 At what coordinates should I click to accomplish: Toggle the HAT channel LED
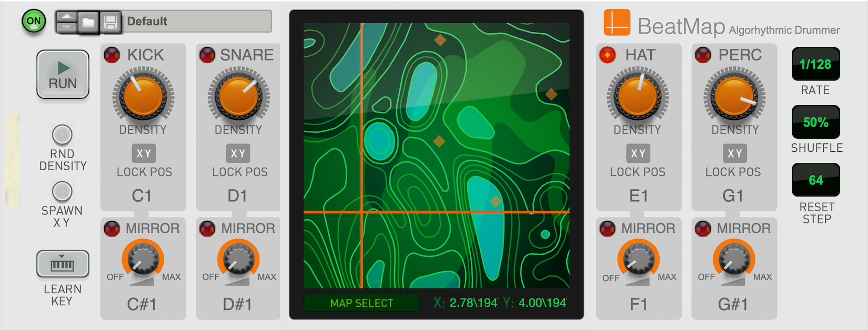(x=608, y=55)
